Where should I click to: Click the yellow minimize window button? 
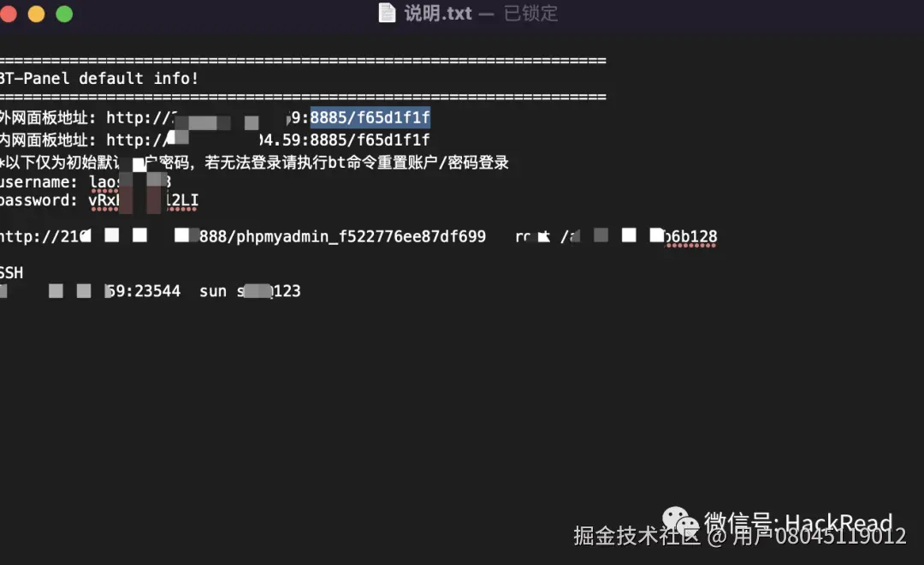37,14
